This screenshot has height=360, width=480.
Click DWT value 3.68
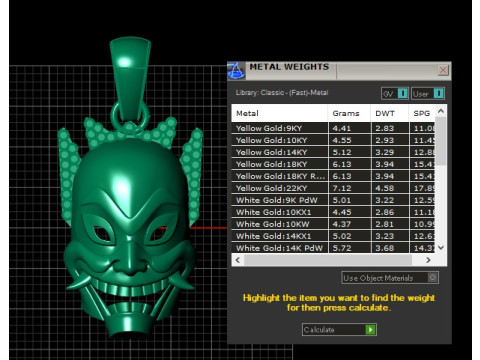pos(385,248)
